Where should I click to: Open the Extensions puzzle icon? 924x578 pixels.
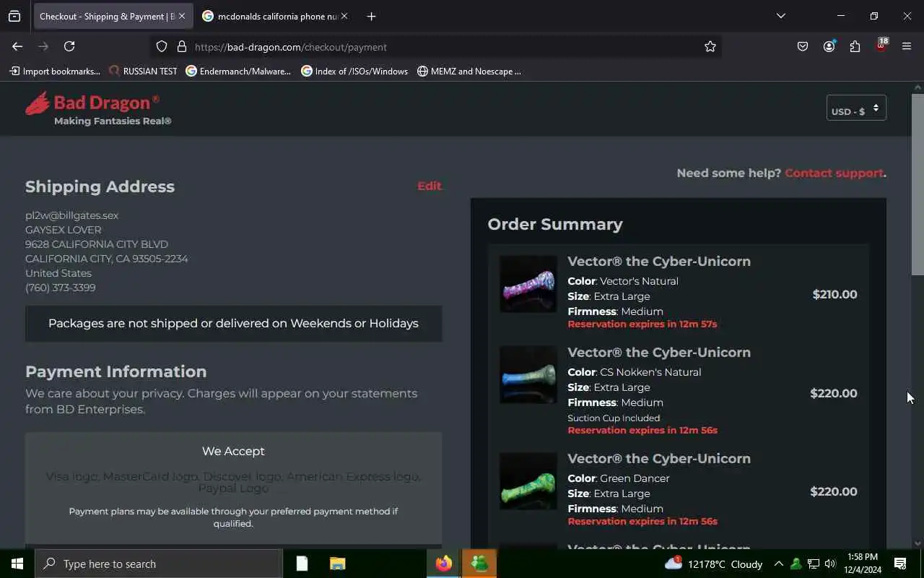(x=855, y=47)
